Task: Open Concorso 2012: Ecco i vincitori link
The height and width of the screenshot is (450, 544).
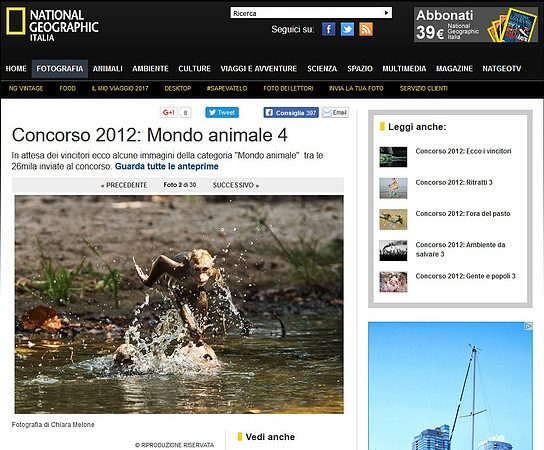Action: tap(463, 151)
